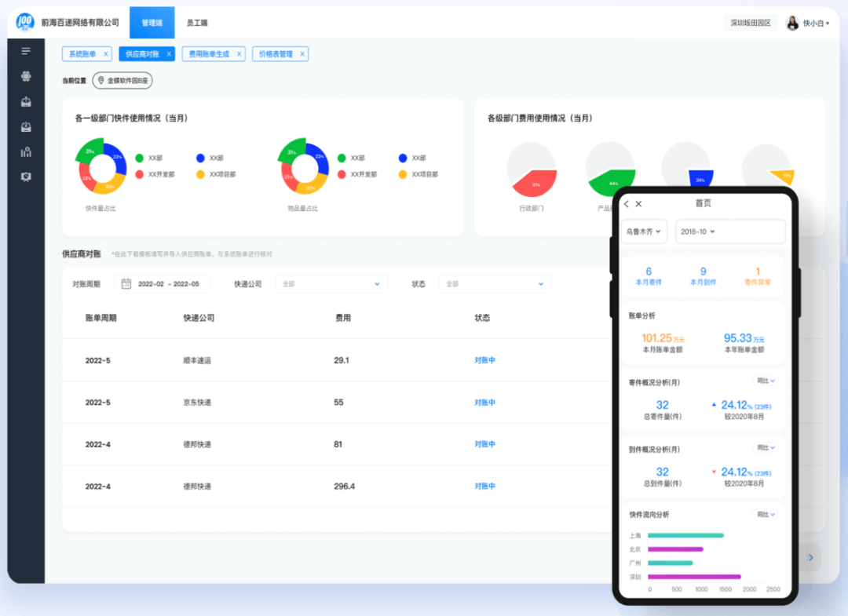Tap the X close icon on the phone header
The width and height of the screenshot is (848, 616).
638,204
